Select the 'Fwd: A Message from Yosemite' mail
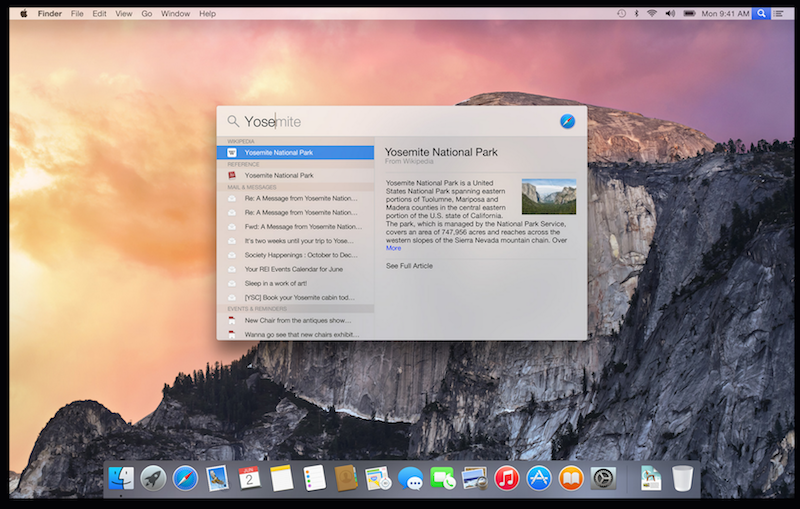The height and width of the screenshot is (509, 800). (x=295, y=226)
